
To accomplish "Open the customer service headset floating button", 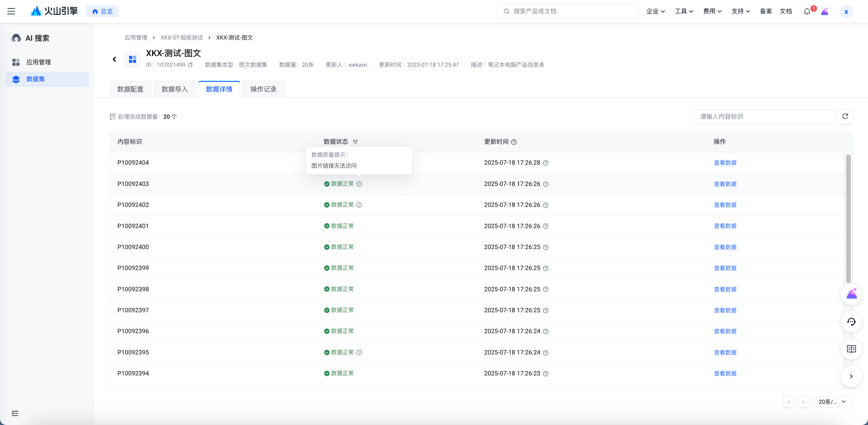I will coord(851,322).
